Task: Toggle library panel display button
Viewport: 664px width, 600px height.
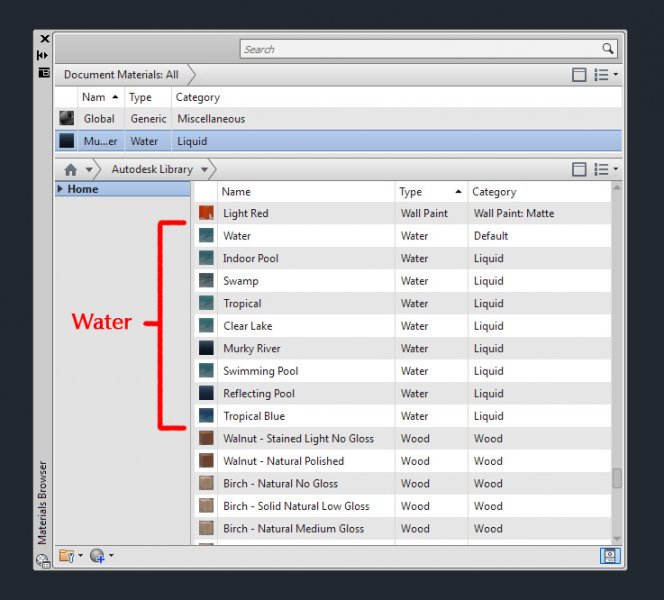Action: tap(579, 169)
